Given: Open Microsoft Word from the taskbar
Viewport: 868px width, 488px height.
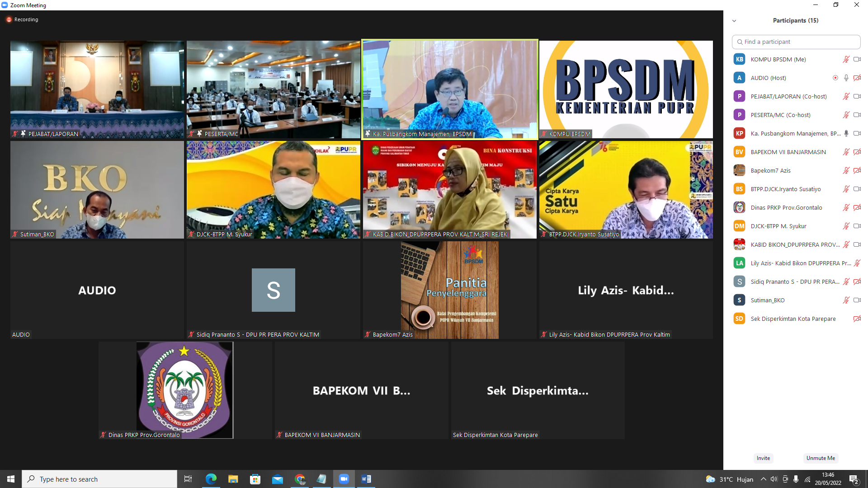Looking at the screenshot, I should point(366,479).
